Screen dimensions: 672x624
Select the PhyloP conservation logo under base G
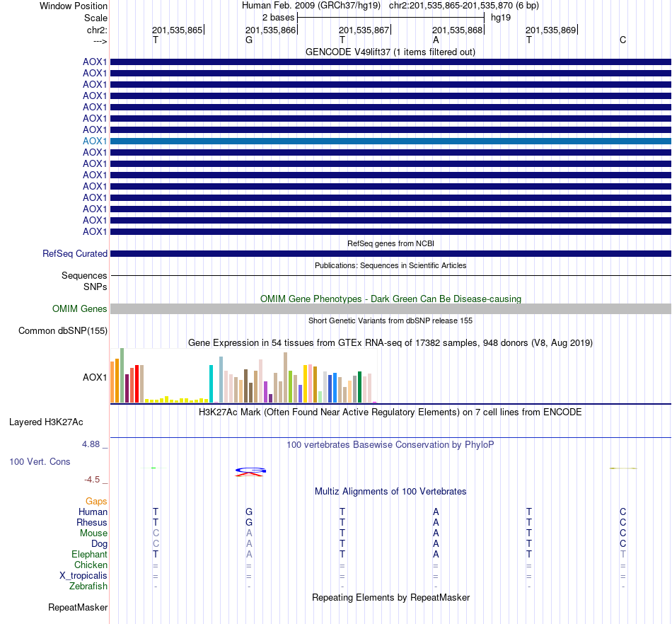[x=250, y=472]
